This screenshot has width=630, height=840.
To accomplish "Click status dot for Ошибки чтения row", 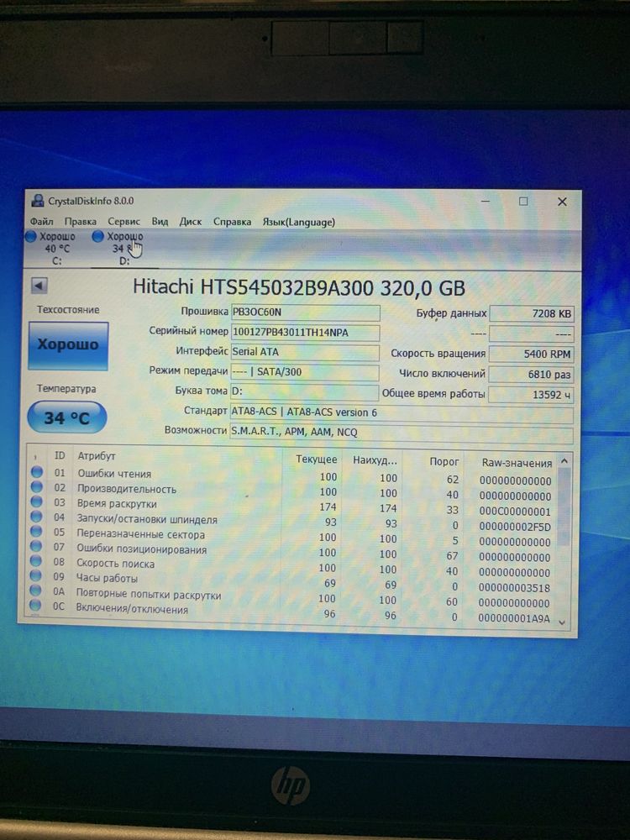I will click(x=36, y=472).
